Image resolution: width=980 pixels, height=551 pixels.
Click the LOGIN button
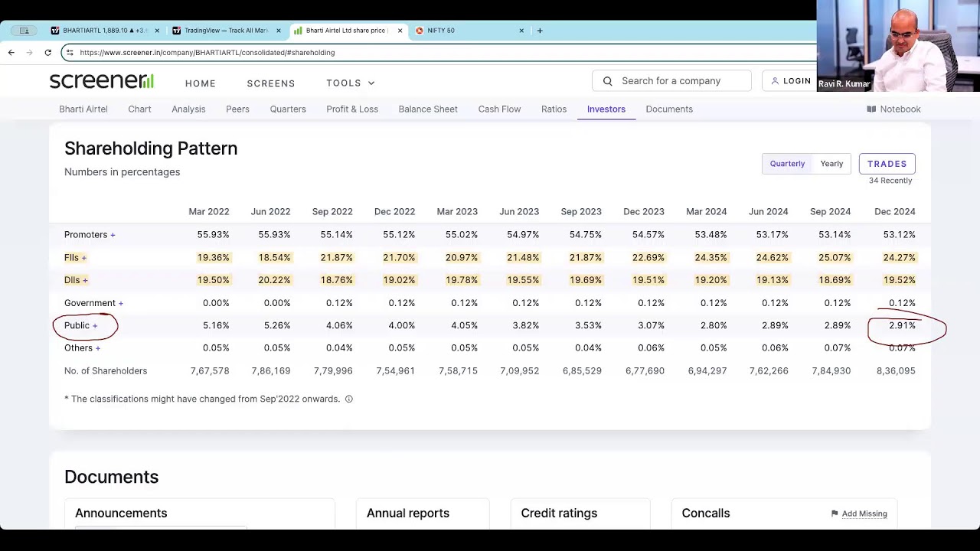(791, 81)
